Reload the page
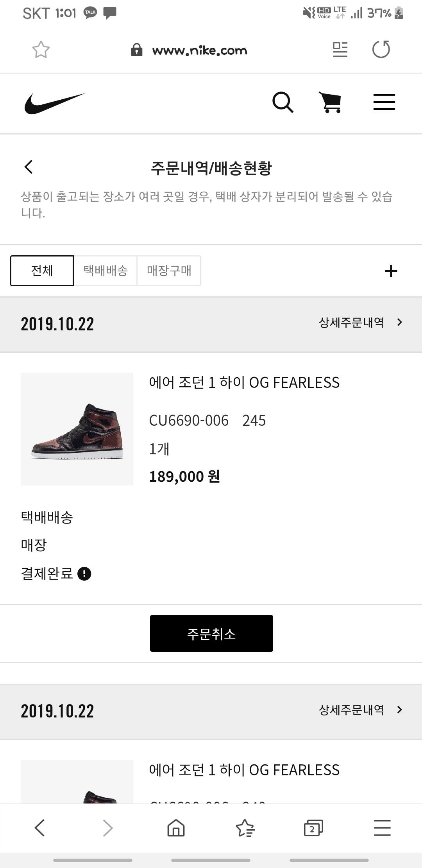 (x=381, y=50)
